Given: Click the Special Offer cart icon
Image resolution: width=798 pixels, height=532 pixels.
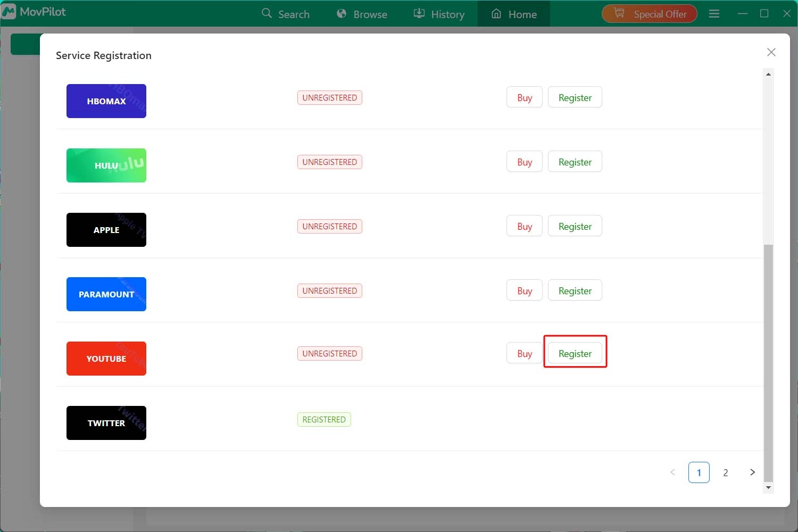Looking at the screenshot, I should pos(619,13).
